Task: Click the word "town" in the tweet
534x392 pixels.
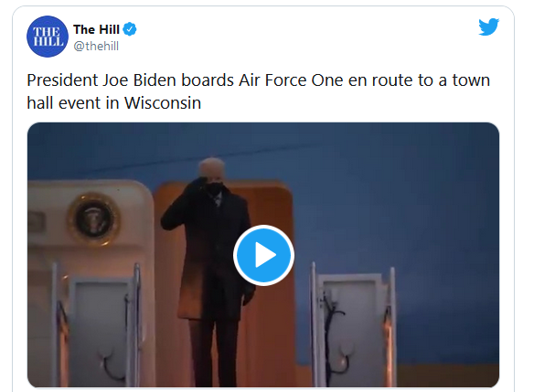Action: click(471, 80)
